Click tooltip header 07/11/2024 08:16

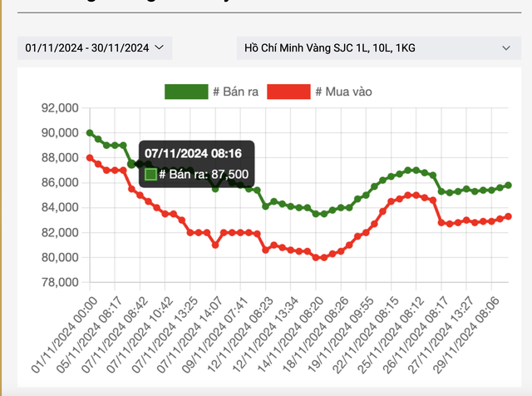click(x=193, y=154)
